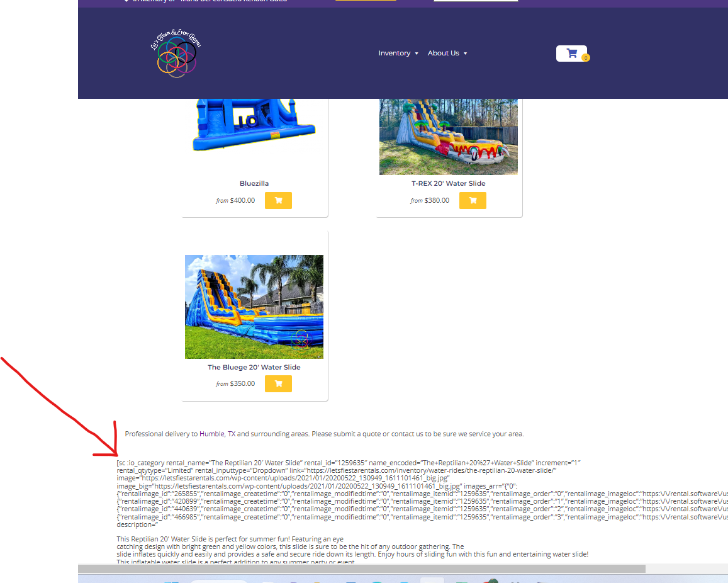Click the Let's Fiesta Event Rentals logo
The width and height of the screenshot is (728, 583).
click(176, 54)
